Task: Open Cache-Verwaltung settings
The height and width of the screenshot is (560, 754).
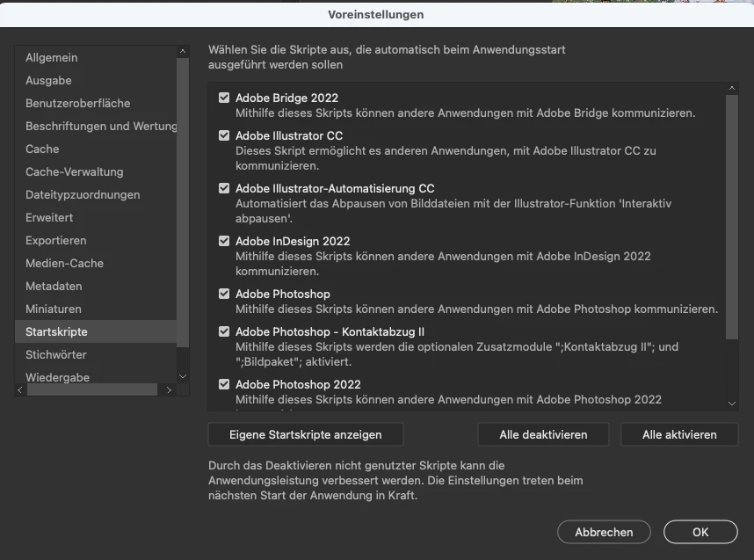Action: 96,171
